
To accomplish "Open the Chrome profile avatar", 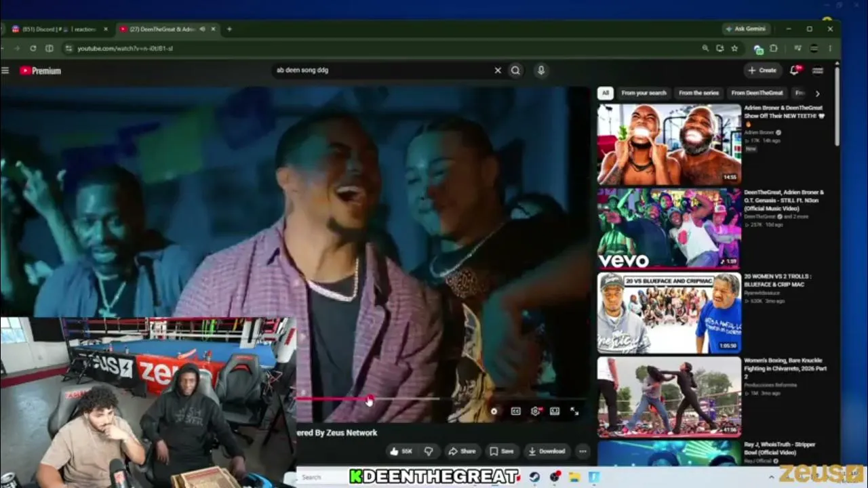I will pos(814,49).
